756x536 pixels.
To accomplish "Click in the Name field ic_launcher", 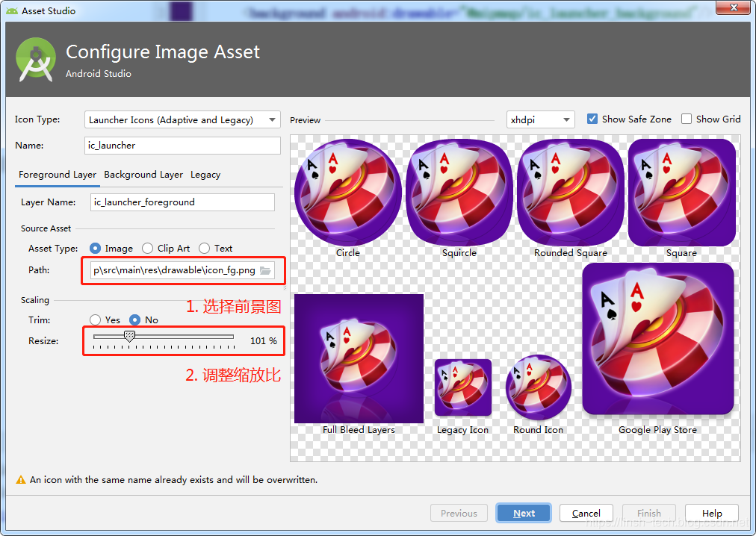I will pos(182,146).
